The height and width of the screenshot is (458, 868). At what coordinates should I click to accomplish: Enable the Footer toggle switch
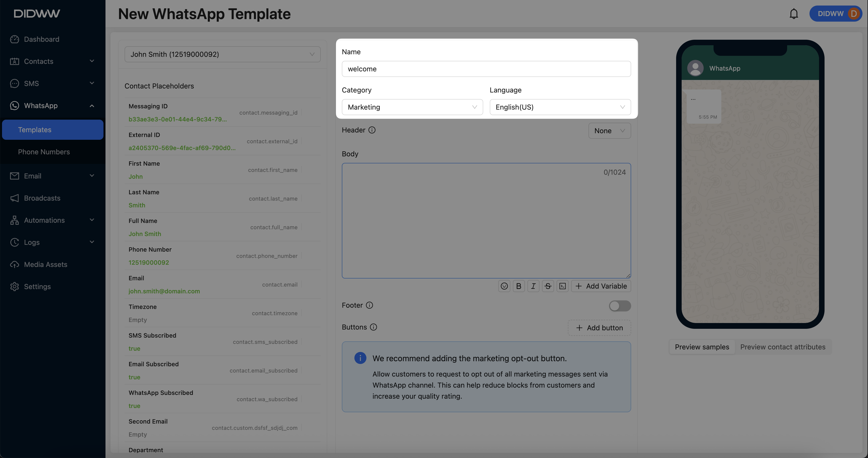coord(620,306)
